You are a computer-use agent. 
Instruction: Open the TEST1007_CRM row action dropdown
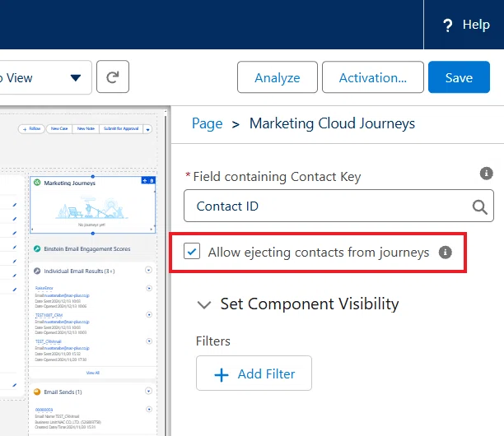pyautogui.click(x=149, y=314)
